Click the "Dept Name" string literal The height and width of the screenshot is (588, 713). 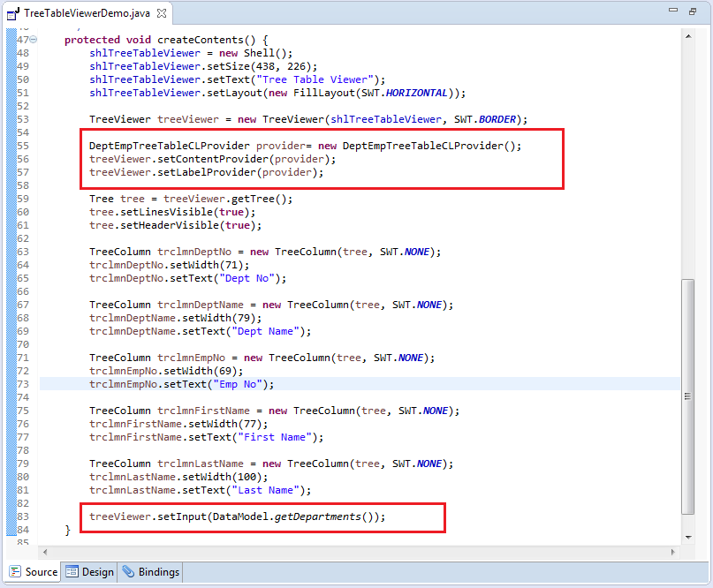[x=266, y=331]
